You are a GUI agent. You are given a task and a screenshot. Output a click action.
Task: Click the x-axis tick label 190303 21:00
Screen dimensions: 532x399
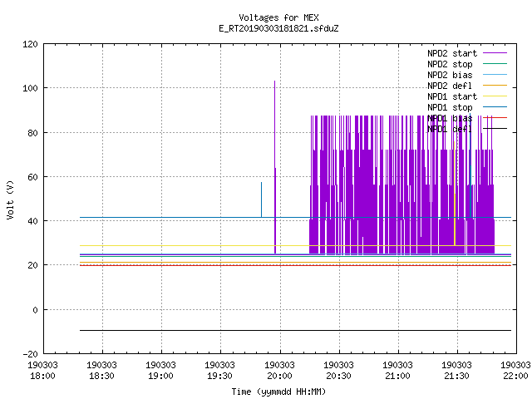click(397, 371)
